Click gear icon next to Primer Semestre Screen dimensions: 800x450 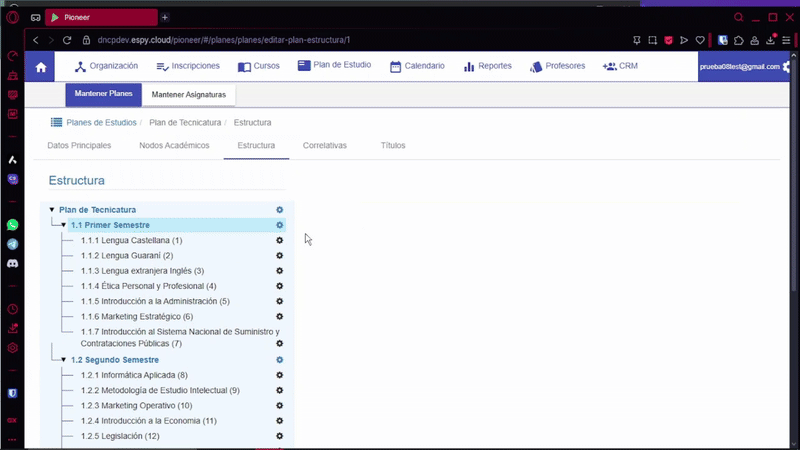tap(280, 225)
